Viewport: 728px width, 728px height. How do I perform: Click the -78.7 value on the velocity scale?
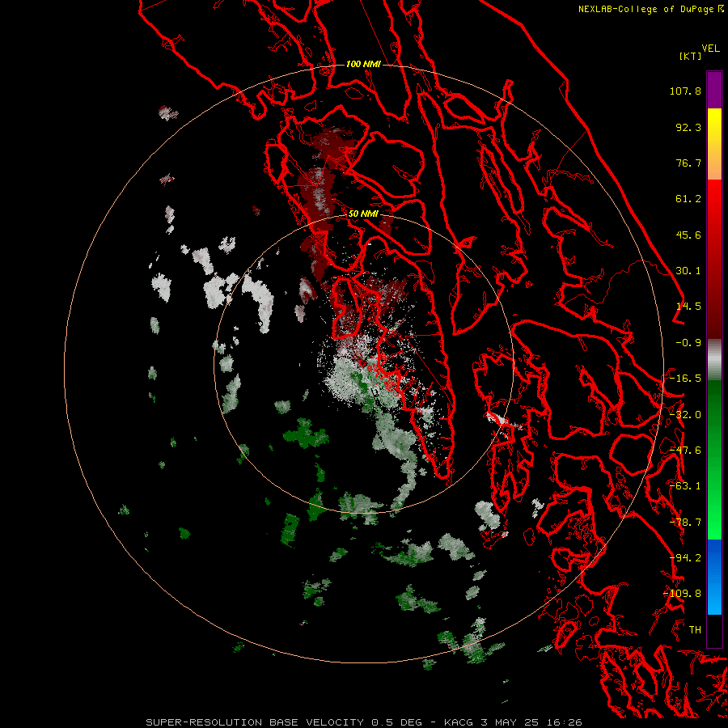pyautogui.click(x=685, y=523)
